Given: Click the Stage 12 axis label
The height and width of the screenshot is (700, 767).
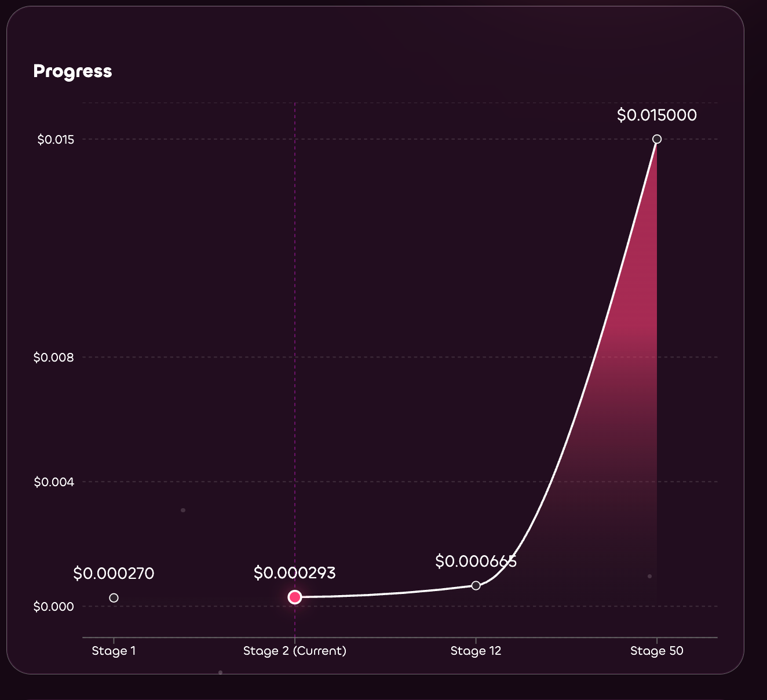Looking at the screenshot, I should point(476,651).
